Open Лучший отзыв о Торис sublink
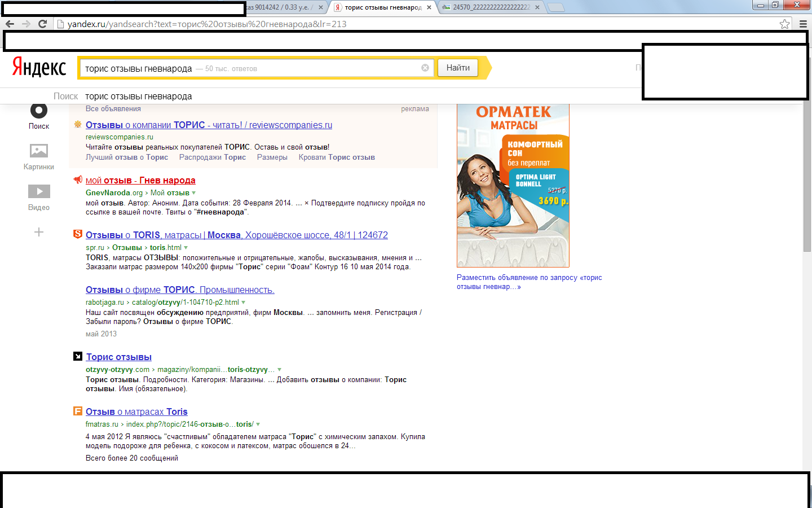 [127, 157]
